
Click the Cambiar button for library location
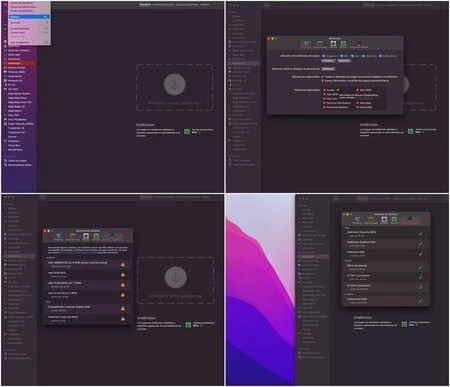coord(328,61)
